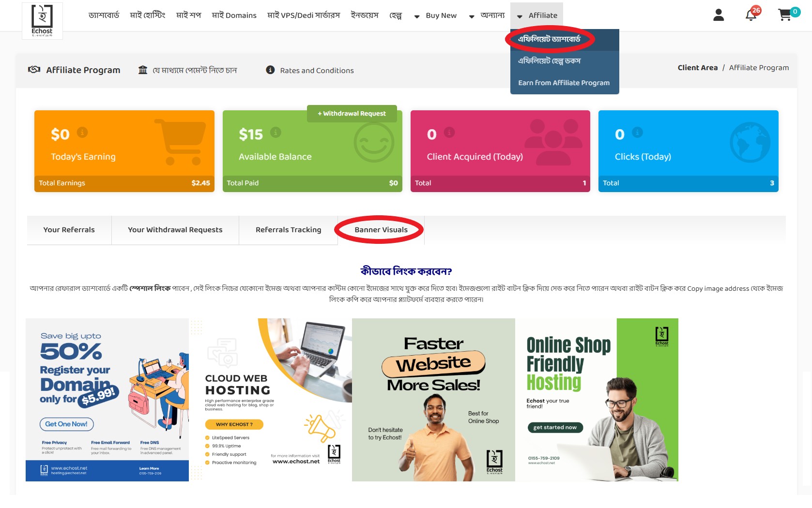Select the Online Shop Friendly Hosting banner
This screenshot has height=508, width=812.
[597, 400]
